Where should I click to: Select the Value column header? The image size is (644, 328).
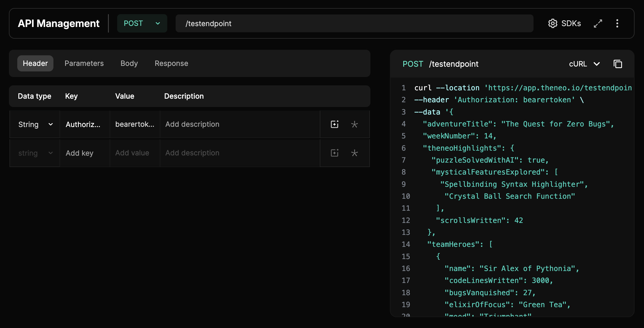point(125,96)
